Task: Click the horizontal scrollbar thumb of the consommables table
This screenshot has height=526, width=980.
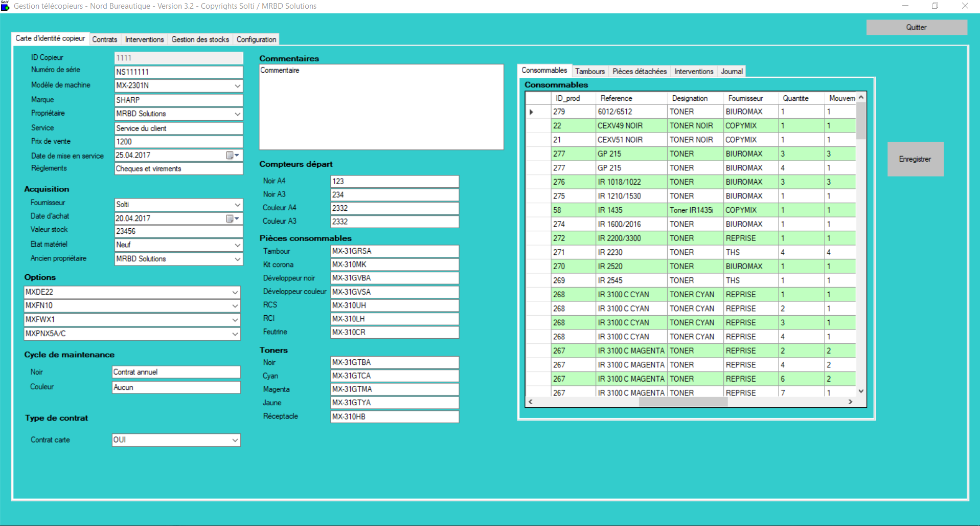Action: coord(682,402)
